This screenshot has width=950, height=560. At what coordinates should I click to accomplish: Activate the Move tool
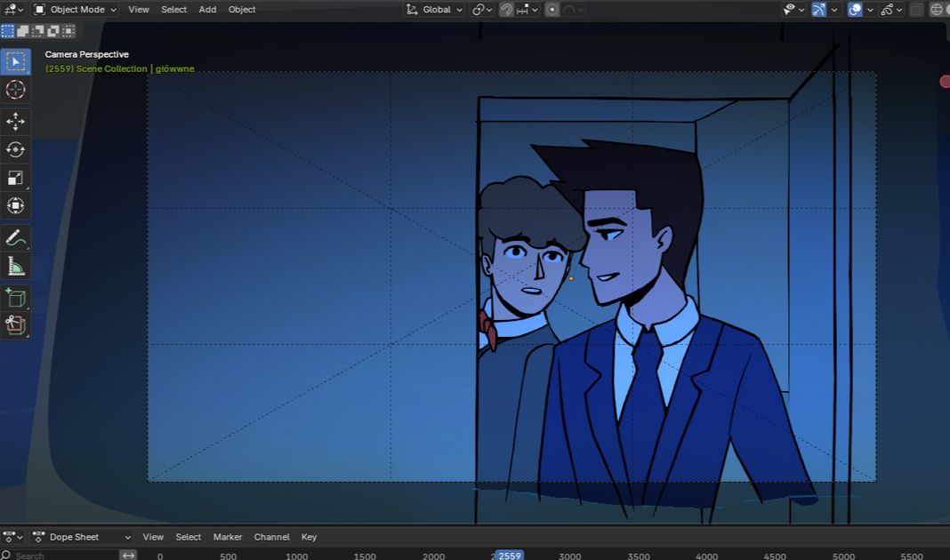coord(15,122)
